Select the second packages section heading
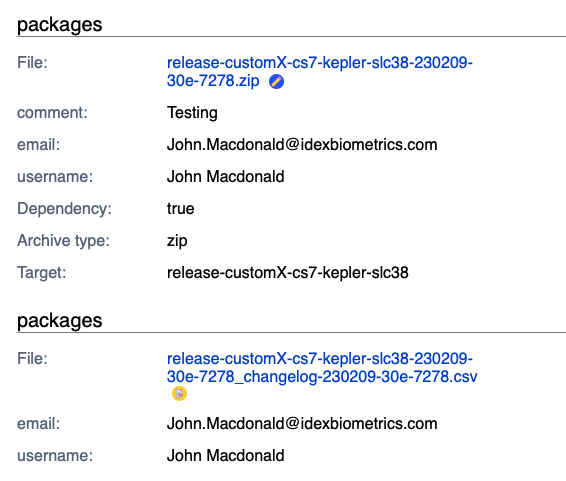Image resolution: width=566 pixels, height=481 pixels. [x=60, y=320]
